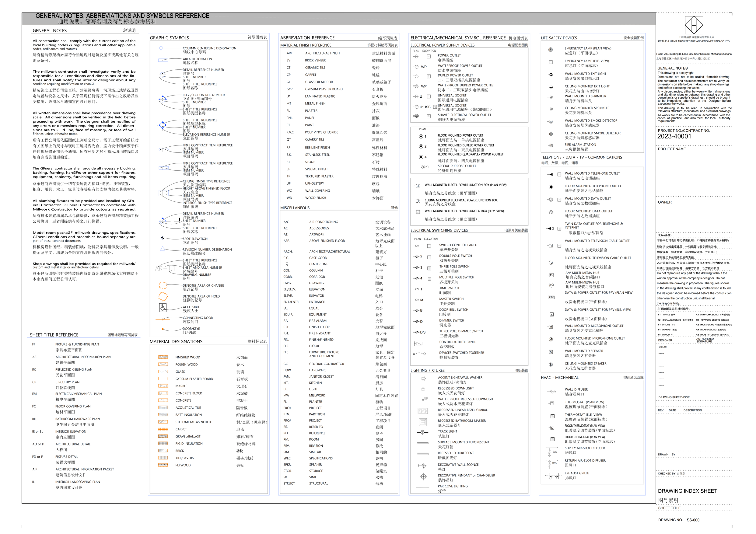
Task: Click drawing number 'SS-000'
Action: pyautogui.click(x=693, y=520)
